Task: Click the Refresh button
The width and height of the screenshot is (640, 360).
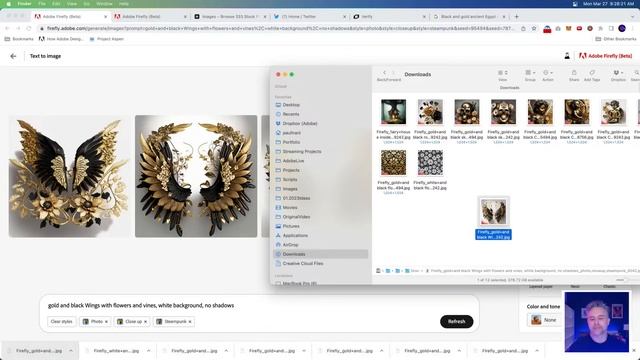Action: pos(456,322)
